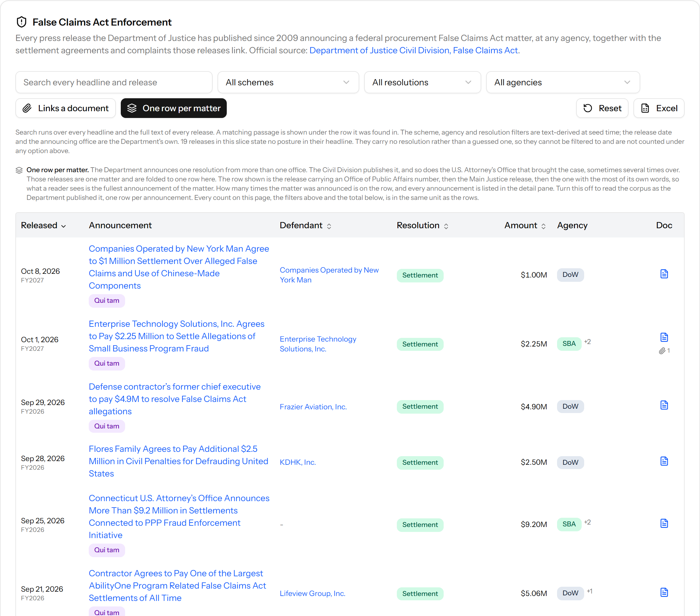Turn off One row per matter toggle
This screenshot has width=700, height=616.
pos(174,108)
